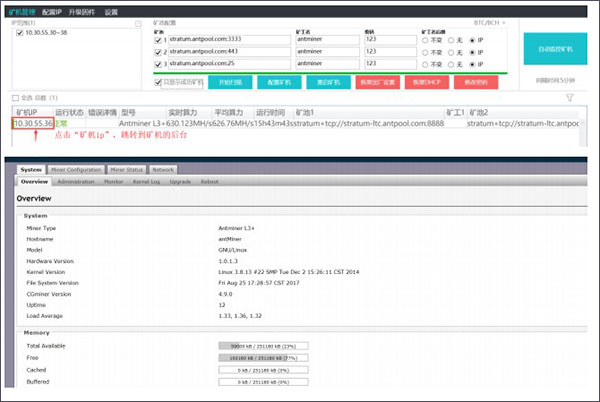Open the Kernel Log subtab

pyautogui.click(x=146, y=182)
